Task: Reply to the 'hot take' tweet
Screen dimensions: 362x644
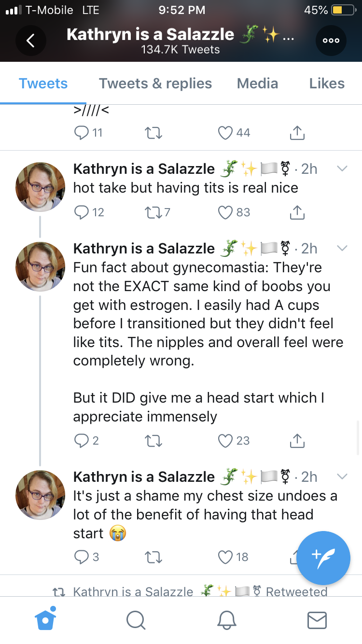Action: pos(82,212)
